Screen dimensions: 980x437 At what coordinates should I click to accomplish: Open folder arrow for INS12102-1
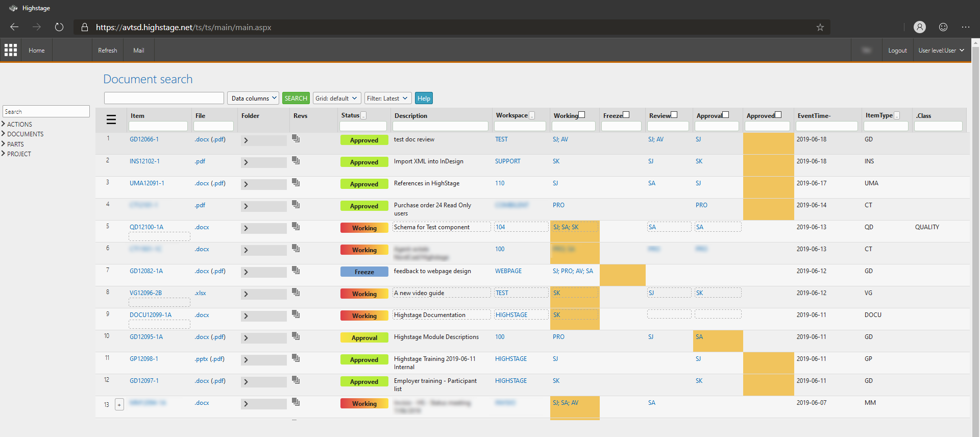pos(246,162)
